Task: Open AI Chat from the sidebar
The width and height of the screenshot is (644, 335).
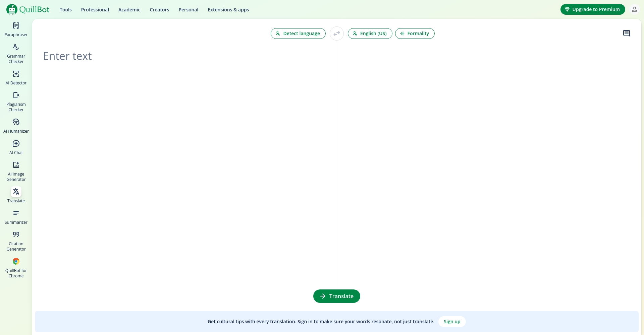Action: point(16,147)
